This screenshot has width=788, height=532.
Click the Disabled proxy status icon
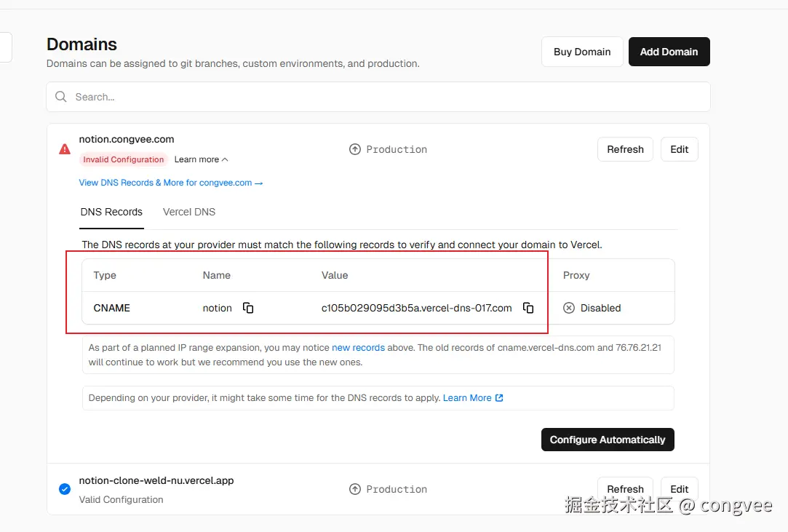coord(569,308)
